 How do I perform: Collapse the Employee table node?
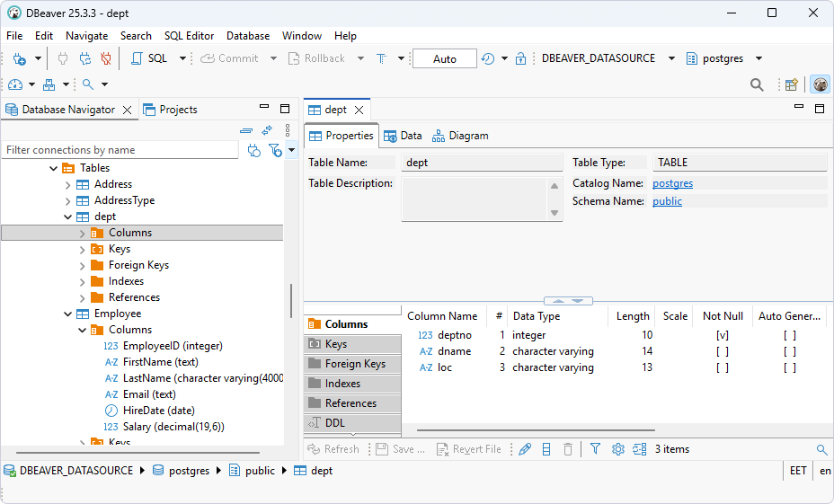(67, 314)
